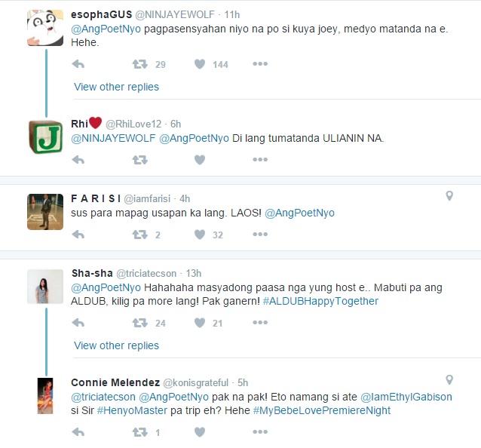This screenshot has height=448, width=481.
Task: Expand View other replies under Sha-sha's tweet
Action: point(117,345)
